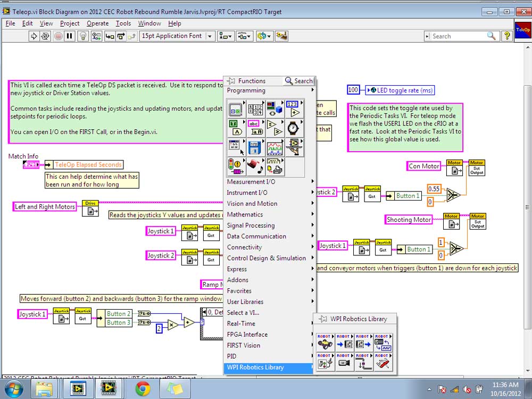Click the vertical scrollbar of the diagram
This screenshot has width=532, height=399.
pos(528,207)
